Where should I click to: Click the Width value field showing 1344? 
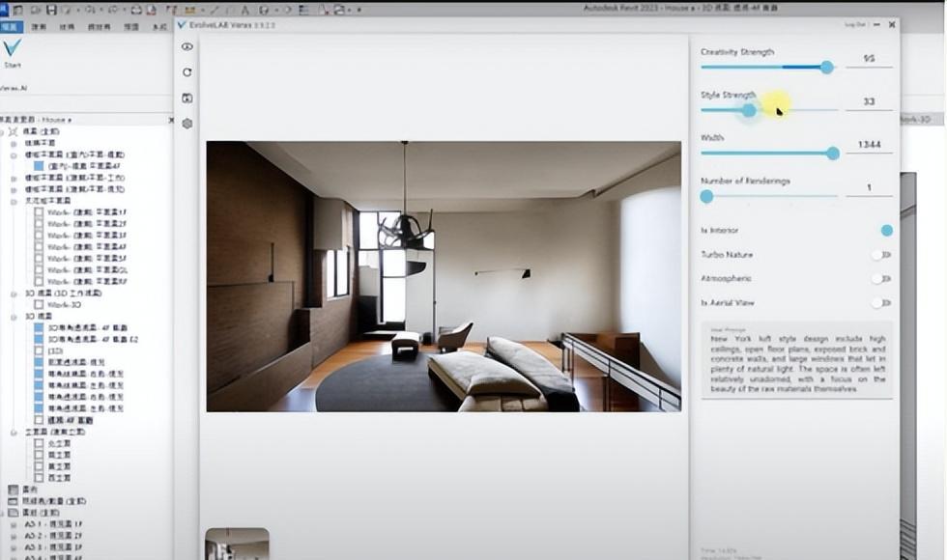coord(869,145)
